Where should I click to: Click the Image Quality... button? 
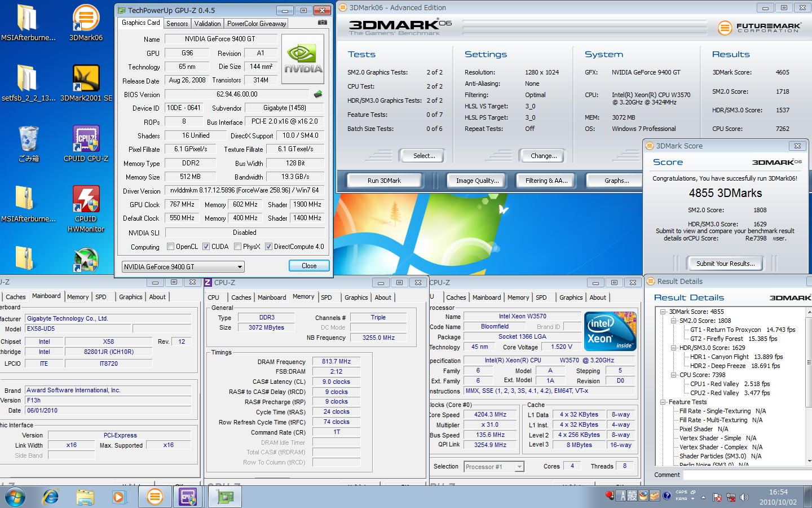477,181
